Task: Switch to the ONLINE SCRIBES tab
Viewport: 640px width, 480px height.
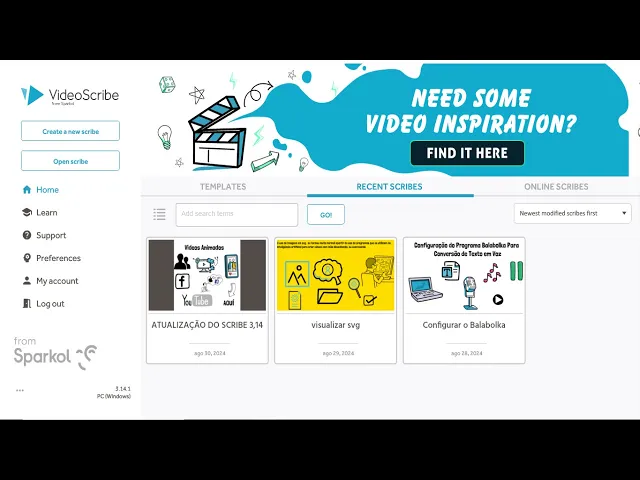Action: click(x=556, y=187)
